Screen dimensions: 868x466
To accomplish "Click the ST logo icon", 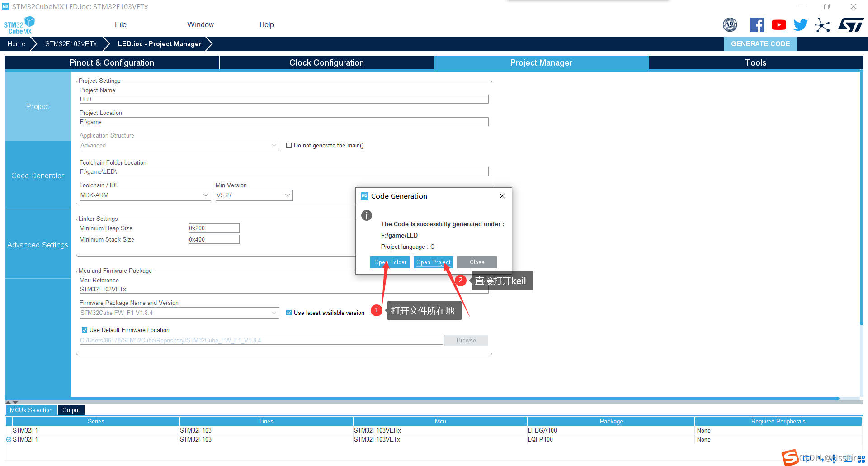I will coord(851,25).
